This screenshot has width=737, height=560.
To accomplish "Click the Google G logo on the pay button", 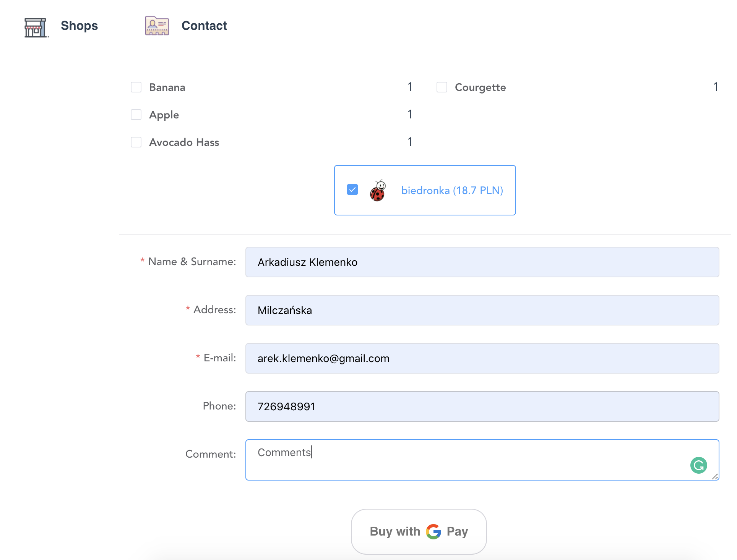I will 433,531.
